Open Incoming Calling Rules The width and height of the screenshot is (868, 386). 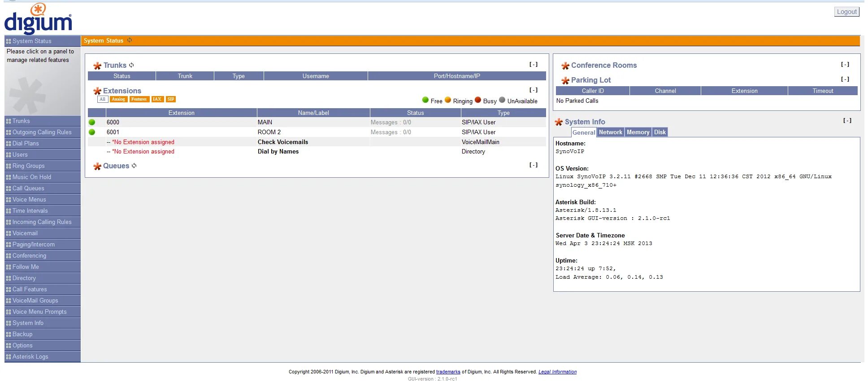[43, 222]
